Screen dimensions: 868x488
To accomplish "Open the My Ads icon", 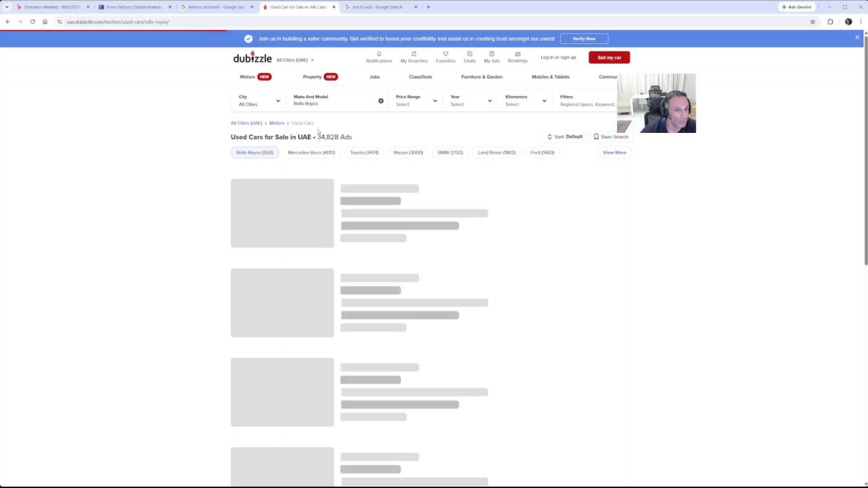I will pyautogui.click(x=492, y=57).
